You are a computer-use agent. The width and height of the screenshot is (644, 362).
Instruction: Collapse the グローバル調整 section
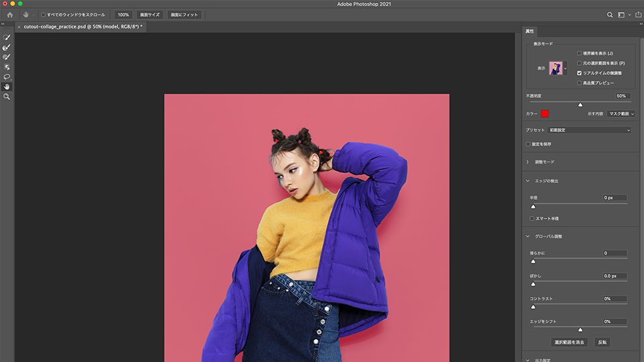click(x=528, y=237)
